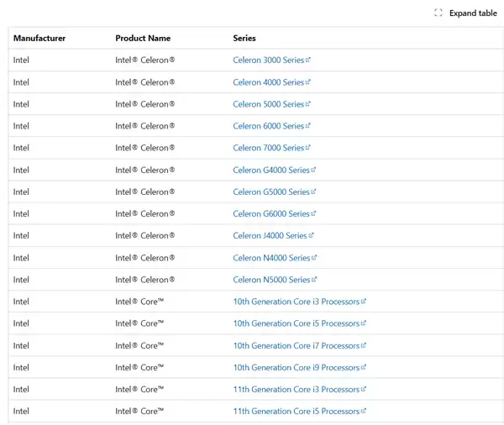The height and width of the screenshot is (425, 504).
Task: Open 11th Generation Core i3 Processors link
Action: coord(296,389)
